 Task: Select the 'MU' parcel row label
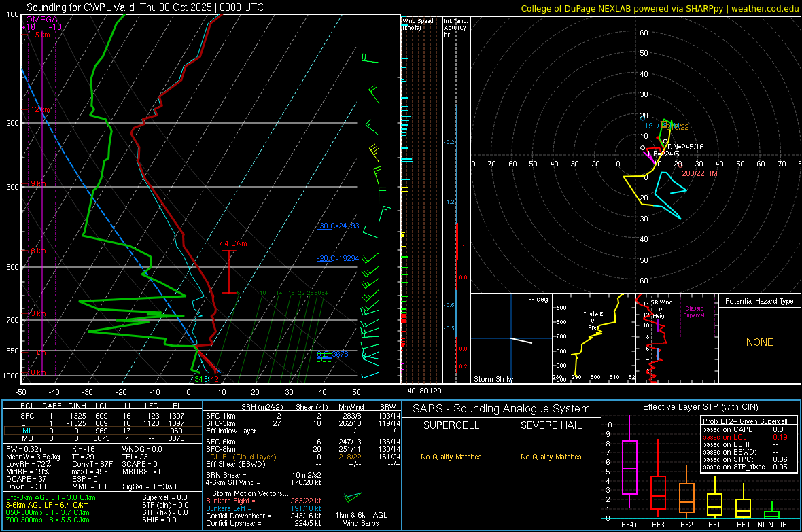(28, 438)
